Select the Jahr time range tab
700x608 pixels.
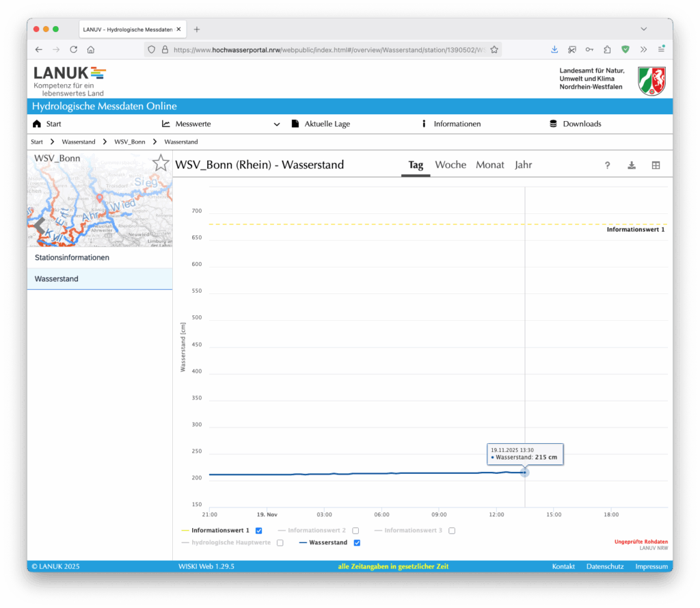pos(523,165)
